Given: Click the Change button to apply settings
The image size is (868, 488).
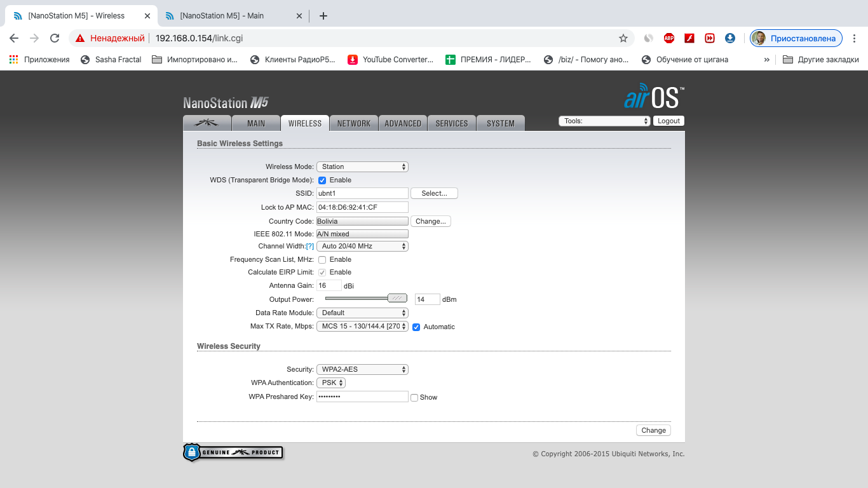Looking at the screenshot, I should 653,430.
